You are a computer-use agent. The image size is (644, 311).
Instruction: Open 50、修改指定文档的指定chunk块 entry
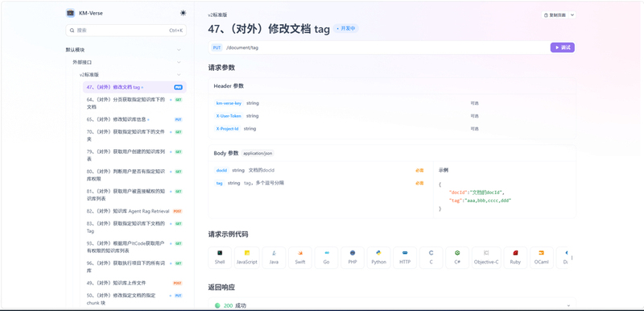click(x=134, y=299)
